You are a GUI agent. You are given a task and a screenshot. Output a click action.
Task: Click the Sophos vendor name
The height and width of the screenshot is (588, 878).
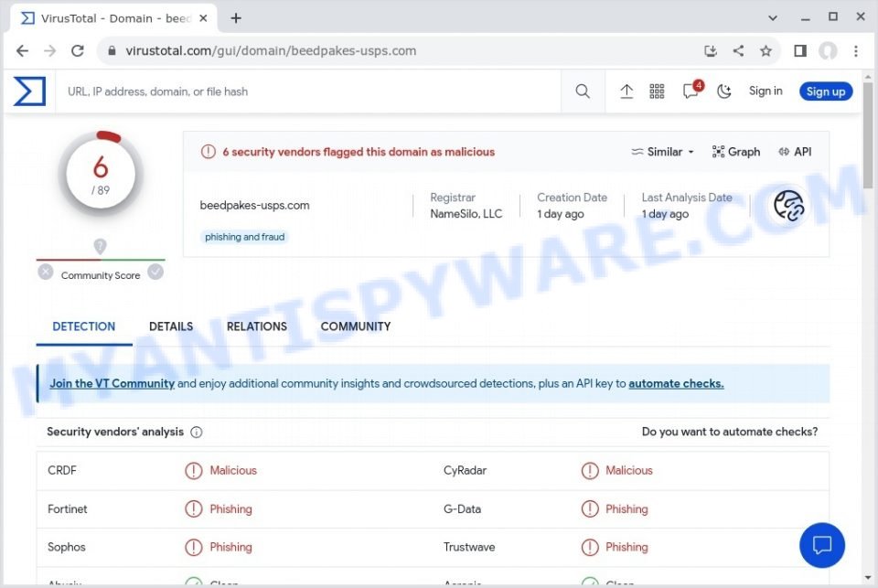[67, 547]
